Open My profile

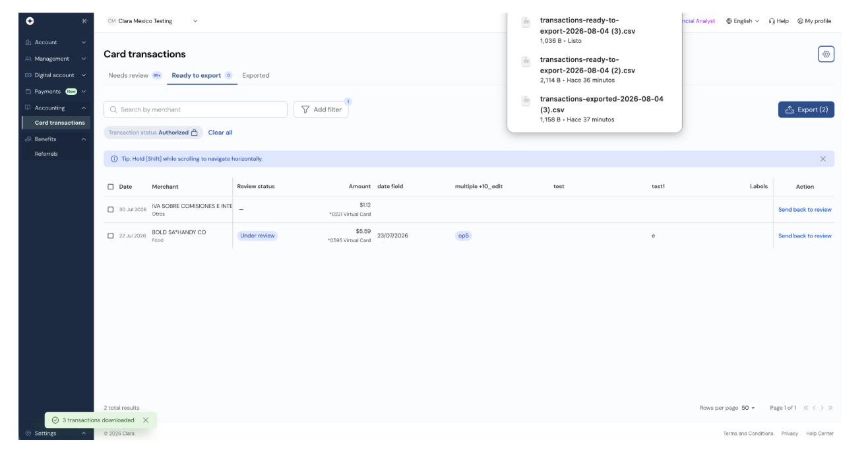click(x=814, y=21)
